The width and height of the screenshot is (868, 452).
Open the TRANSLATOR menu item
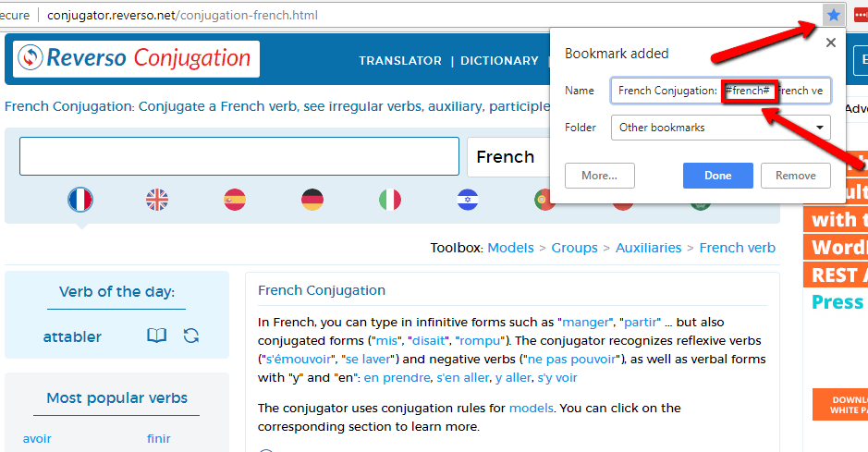[400, 61]
